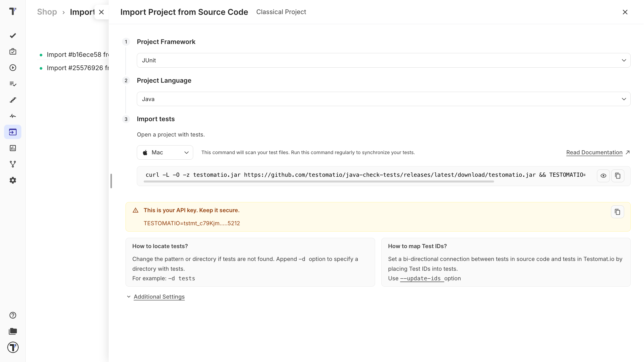Open the Pulse activity sidebar icon

(x=13, y=116)
